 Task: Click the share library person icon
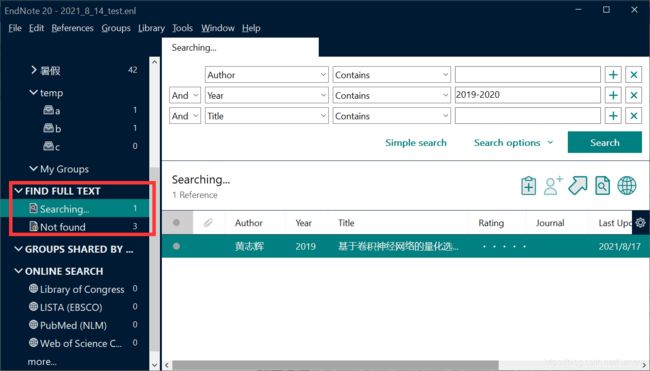click(x=553, y=186)
